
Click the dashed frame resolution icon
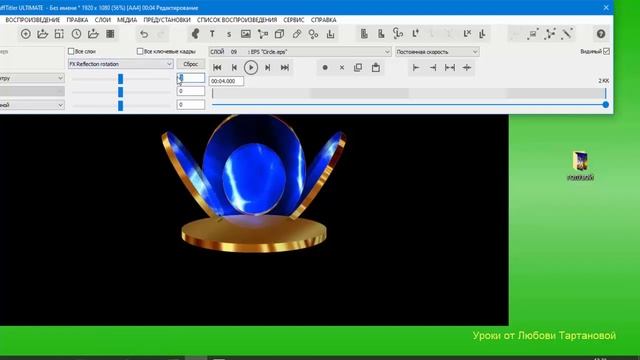[x=59, y=34]
